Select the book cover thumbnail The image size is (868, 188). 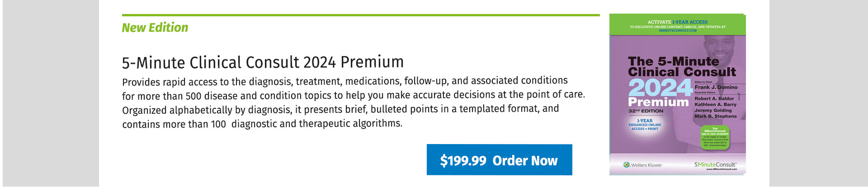[x=677, y=94]
